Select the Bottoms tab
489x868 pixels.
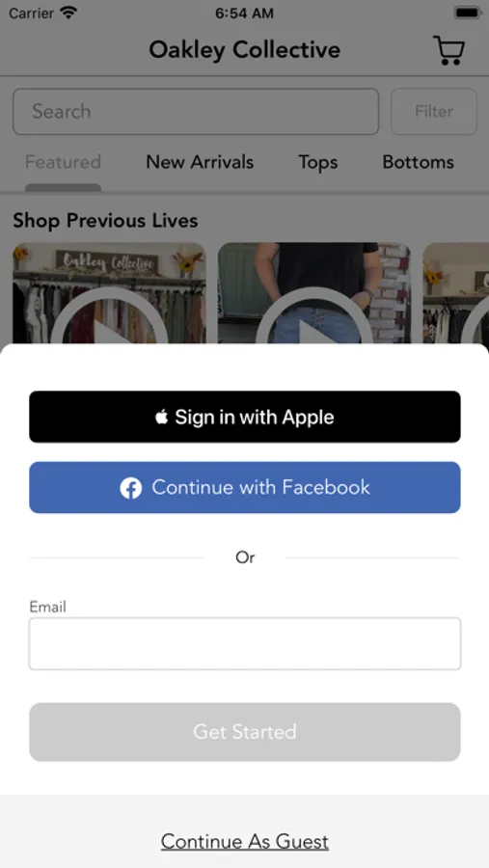click(x=419, y=162)
